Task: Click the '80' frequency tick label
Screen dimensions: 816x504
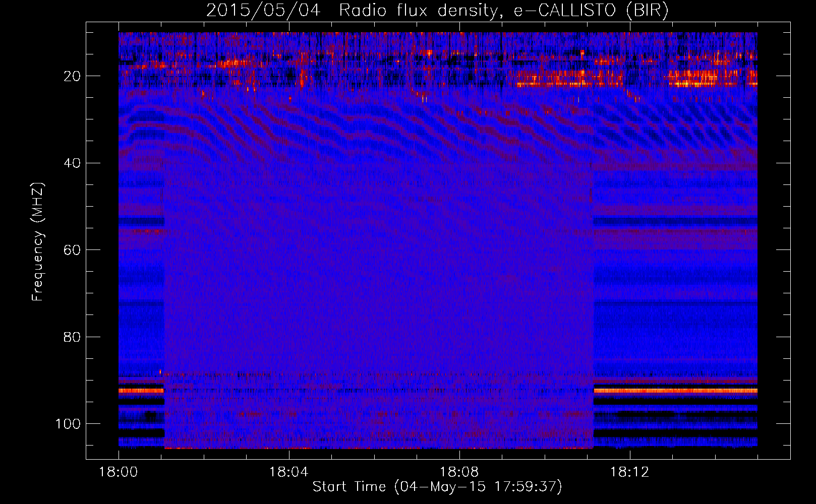Action: tap(72, 337)
